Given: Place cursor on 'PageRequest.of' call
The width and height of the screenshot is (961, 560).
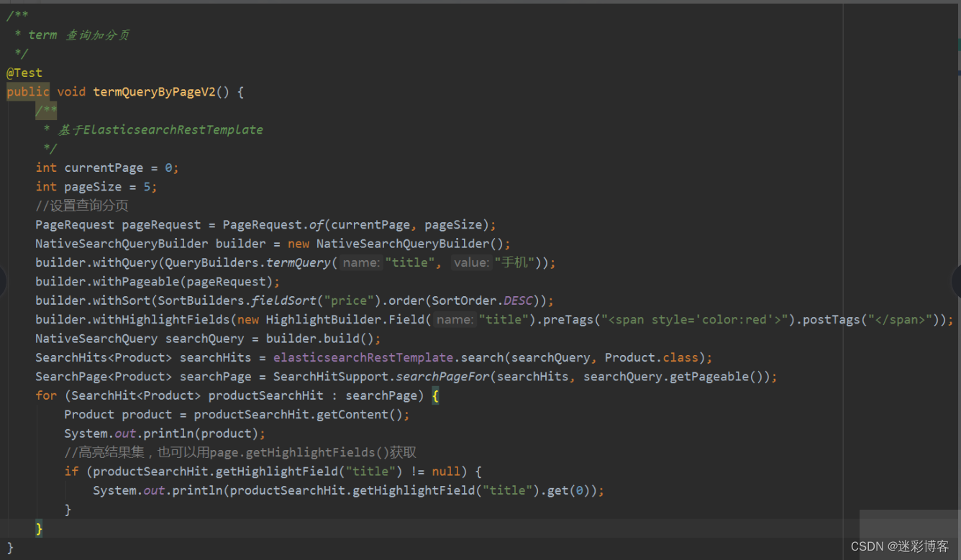Looking at the screenshot, I should [273, 224].
